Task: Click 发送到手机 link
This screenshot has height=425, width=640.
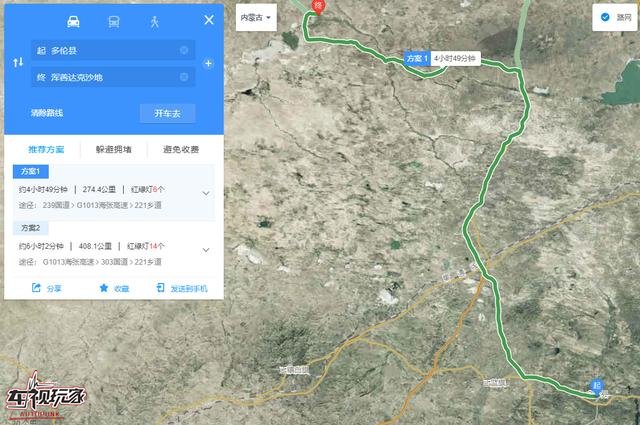Action: click(182, 288)
